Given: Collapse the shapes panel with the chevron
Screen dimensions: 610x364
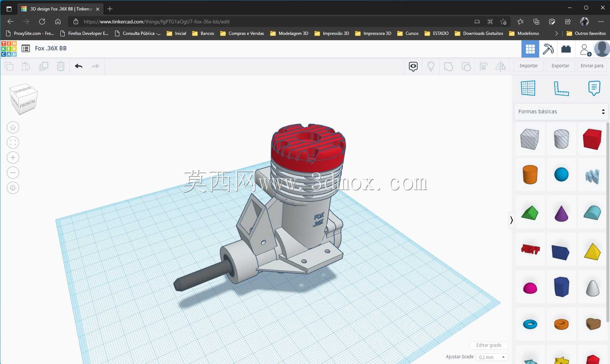Looking at the screenshot, I should point(511,220).
